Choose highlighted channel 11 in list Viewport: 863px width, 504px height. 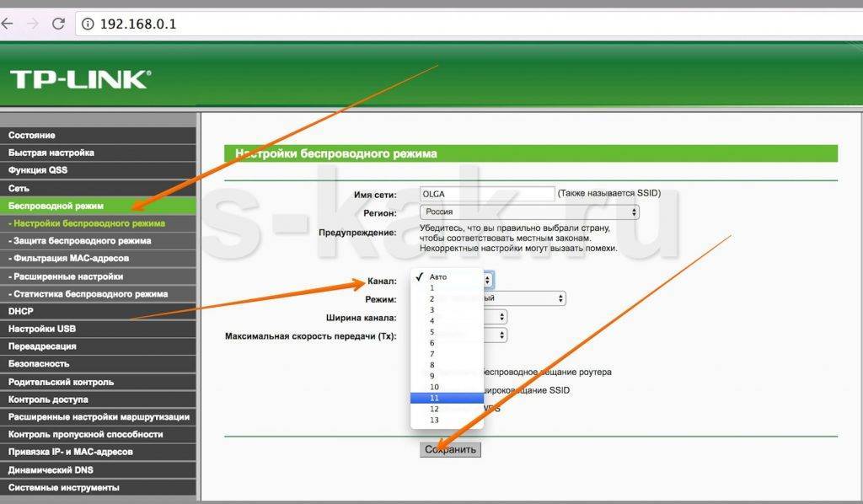447,398
